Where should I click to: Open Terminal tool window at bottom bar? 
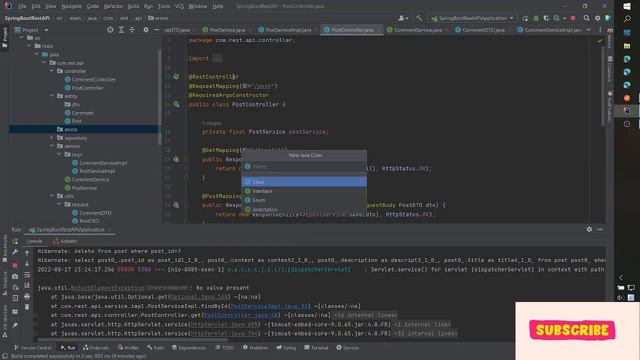tap(316, 348)
